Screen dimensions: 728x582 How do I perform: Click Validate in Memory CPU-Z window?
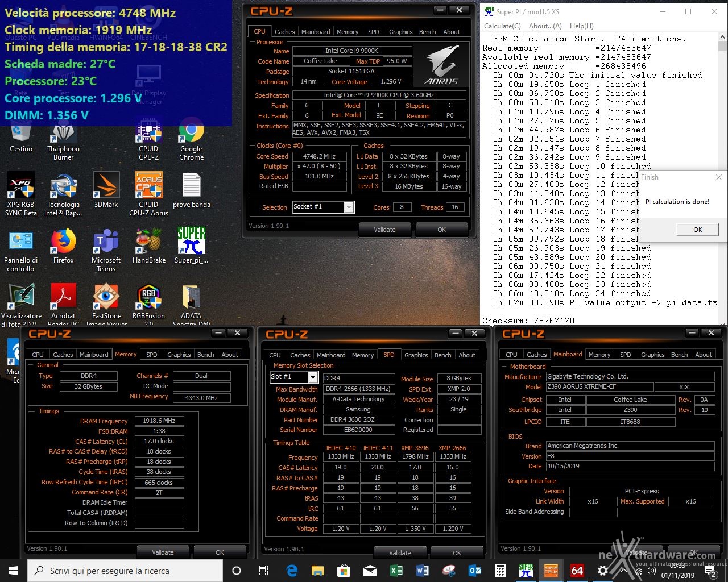pos(163,552)
